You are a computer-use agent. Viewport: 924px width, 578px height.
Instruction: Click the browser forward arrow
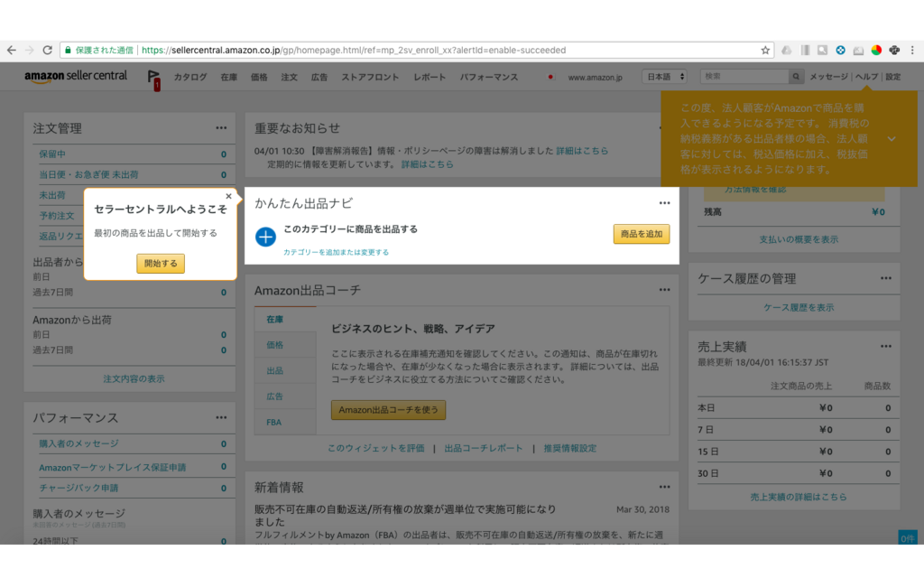click(30, 51)
